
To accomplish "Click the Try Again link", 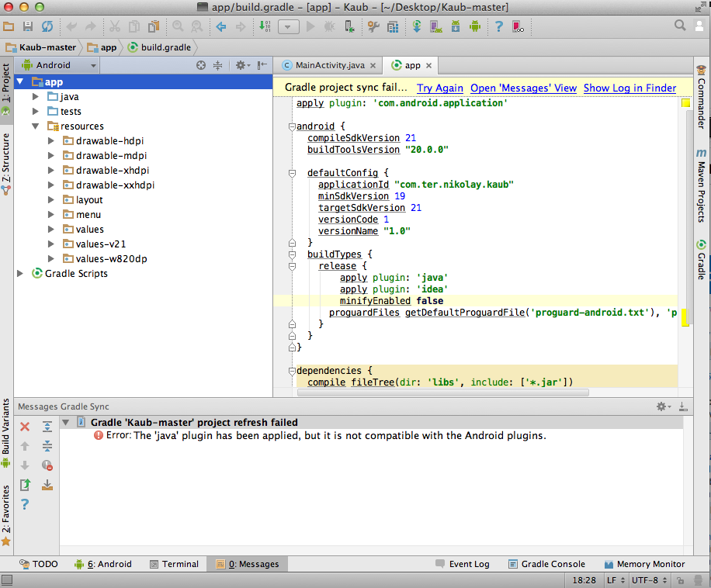I will (x=440, y=88).
